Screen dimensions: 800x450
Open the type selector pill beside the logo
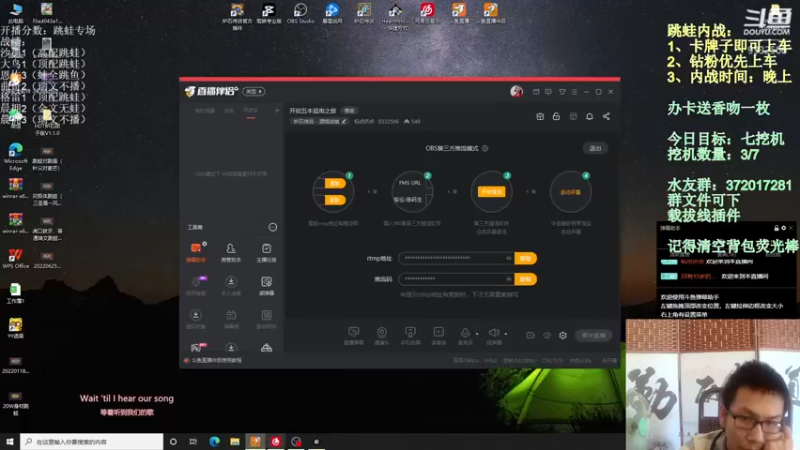[x=254, y=91]
